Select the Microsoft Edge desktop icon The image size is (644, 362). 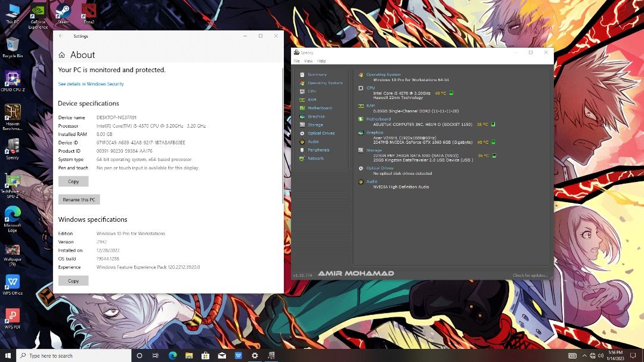pyautogui.click(x=13, y=219)
